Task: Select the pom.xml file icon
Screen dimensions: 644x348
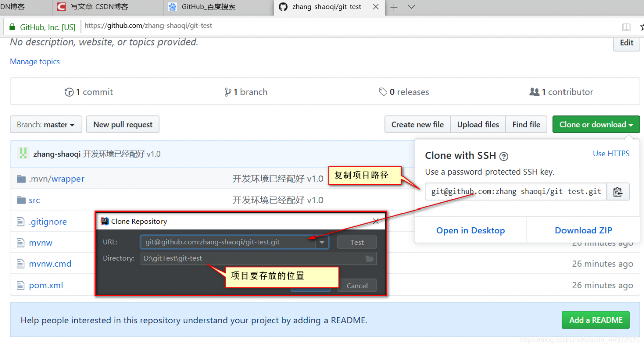Action: [x=21, y=285]
